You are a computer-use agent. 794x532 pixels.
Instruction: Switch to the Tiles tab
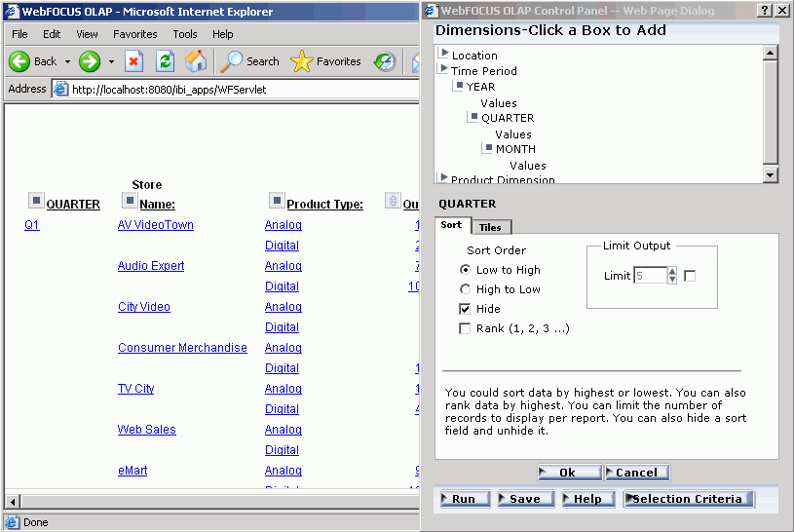[490, 227]
